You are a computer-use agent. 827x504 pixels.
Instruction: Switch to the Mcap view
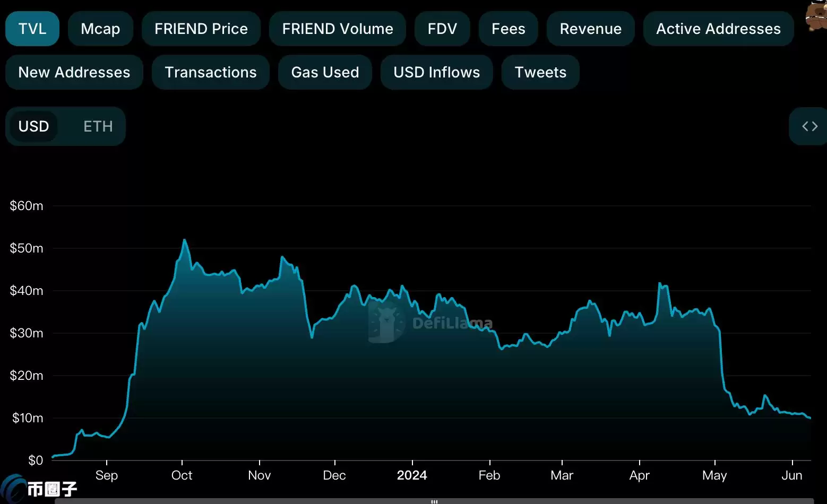tap(100, 29)
